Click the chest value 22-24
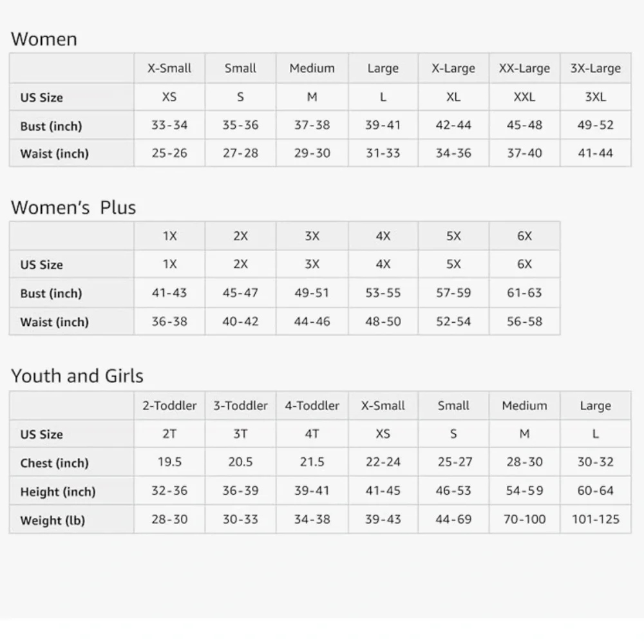The image size is (644, 644). point(383,462)
